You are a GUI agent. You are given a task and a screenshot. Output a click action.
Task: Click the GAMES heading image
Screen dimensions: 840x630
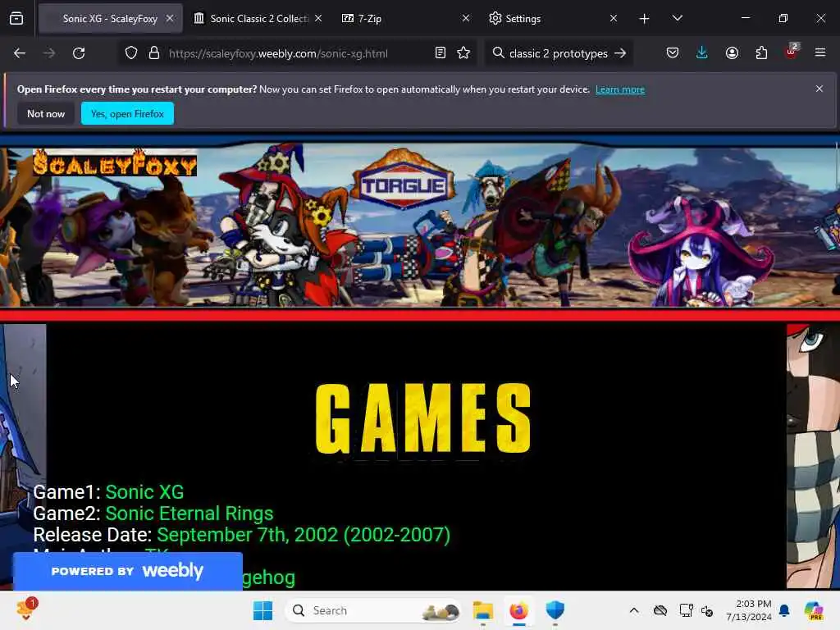pyautogui.click(x=423, y=418)
